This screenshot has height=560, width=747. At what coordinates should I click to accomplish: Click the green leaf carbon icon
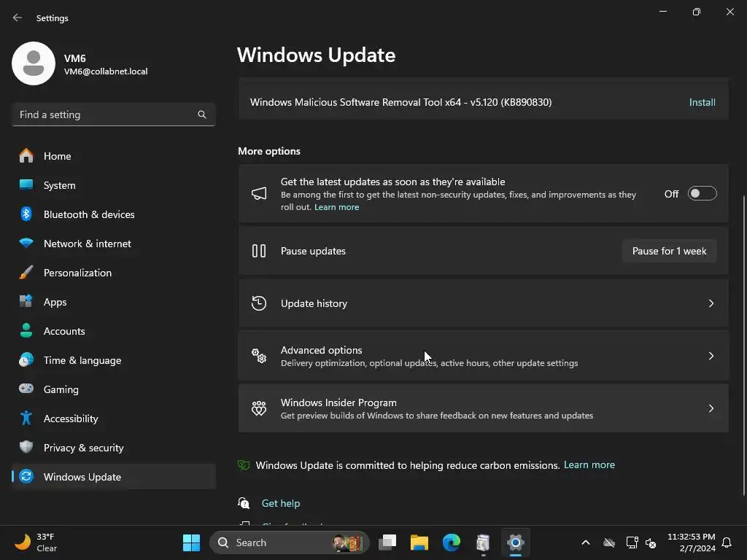[x=244, y=464]
